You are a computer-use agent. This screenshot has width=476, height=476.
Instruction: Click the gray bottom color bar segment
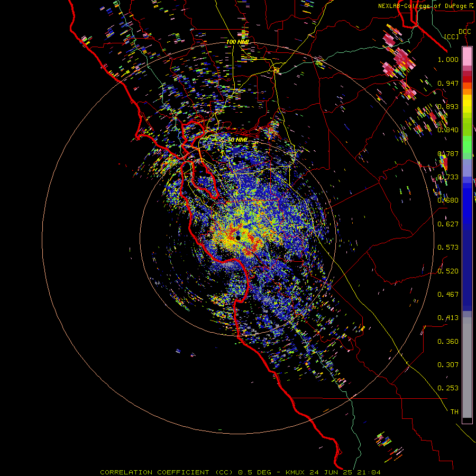coord(467,368)
